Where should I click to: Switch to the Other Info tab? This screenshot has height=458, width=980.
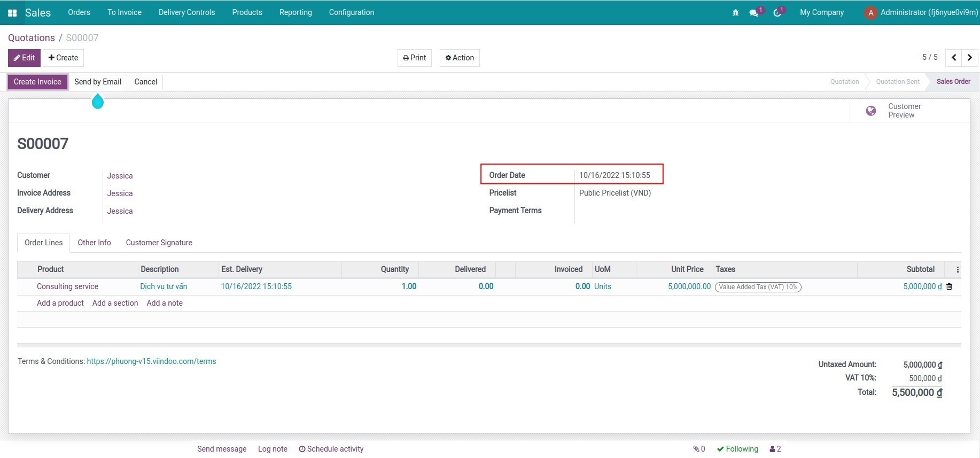pyautogui.click(x=94, y=243)
